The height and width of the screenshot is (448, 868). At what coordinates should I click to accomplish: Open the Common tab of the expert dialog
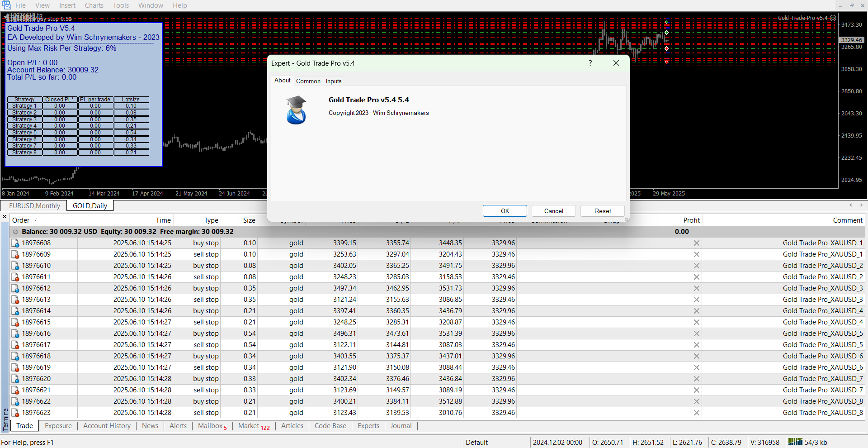click(308, 81)
